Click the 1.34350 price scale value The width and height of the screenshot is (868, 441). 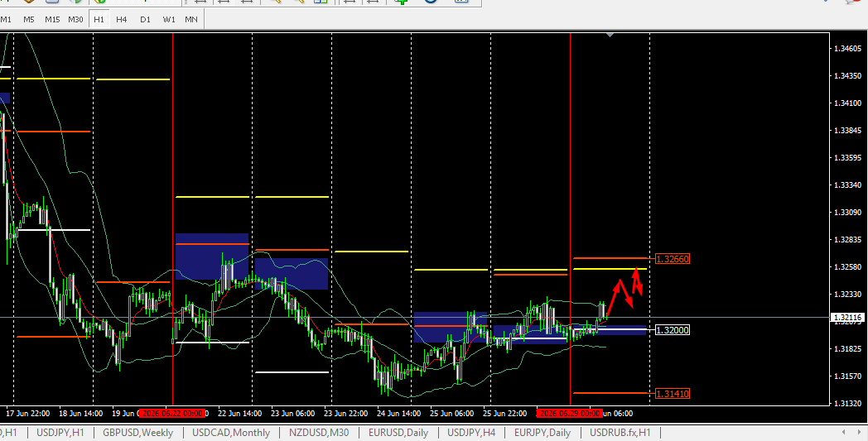coord(847,76)
